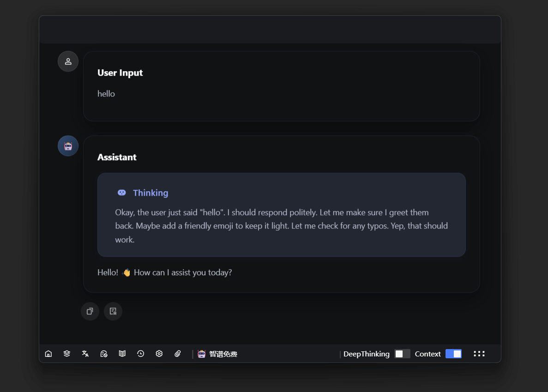Click the empty title bar of the chat window
Viewport: 548px width, 392px height.
coord(270,30)
